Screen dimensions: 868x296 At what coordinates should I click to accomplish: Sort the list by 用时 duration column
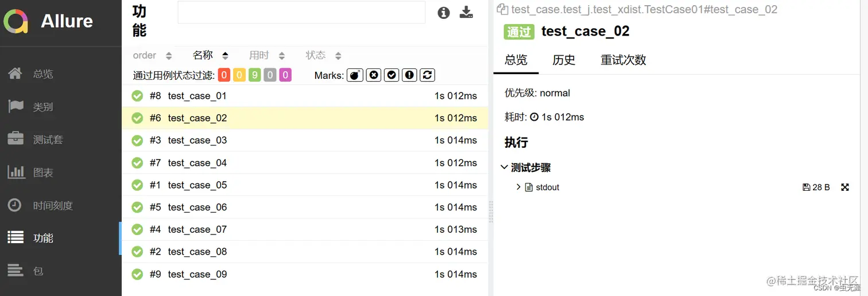(267, 56)
